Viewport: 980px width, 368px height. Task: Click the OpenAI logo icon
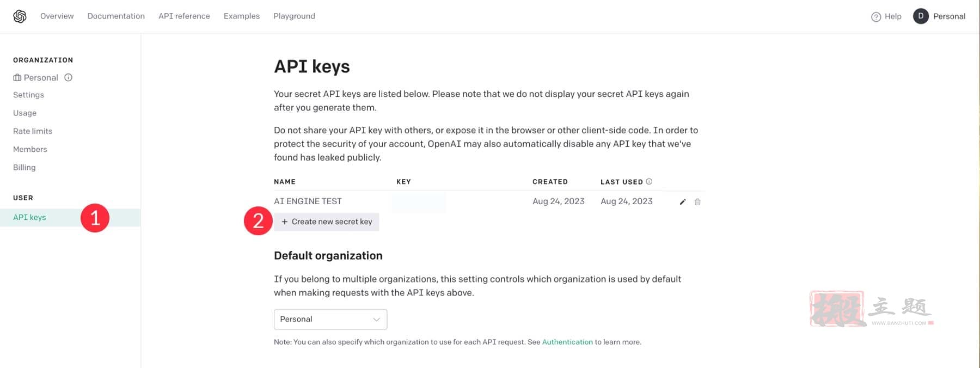pyautogui.click(x=20, y=16)
